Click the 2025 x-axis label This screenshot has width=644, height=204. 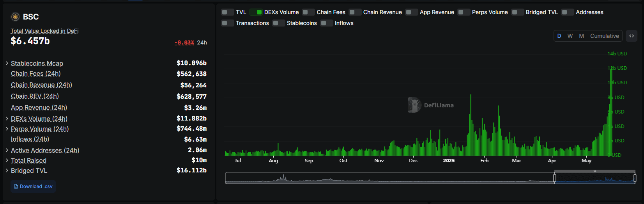click(449, 160)
